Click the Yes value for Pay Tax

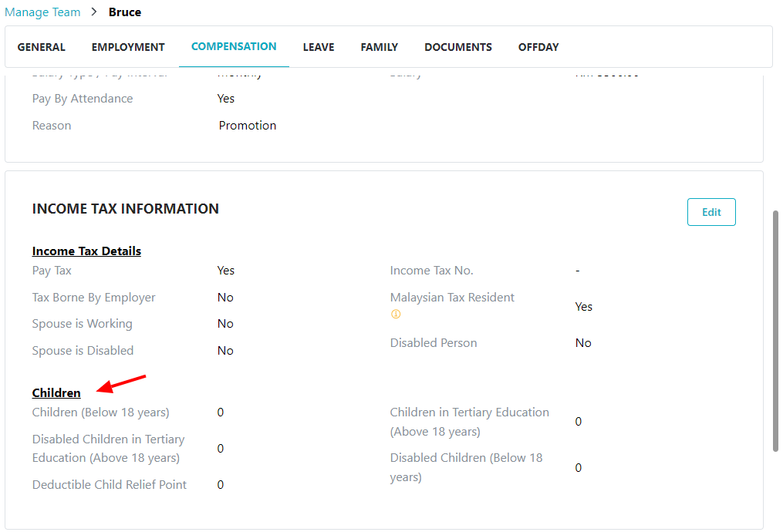coord(226,271)
